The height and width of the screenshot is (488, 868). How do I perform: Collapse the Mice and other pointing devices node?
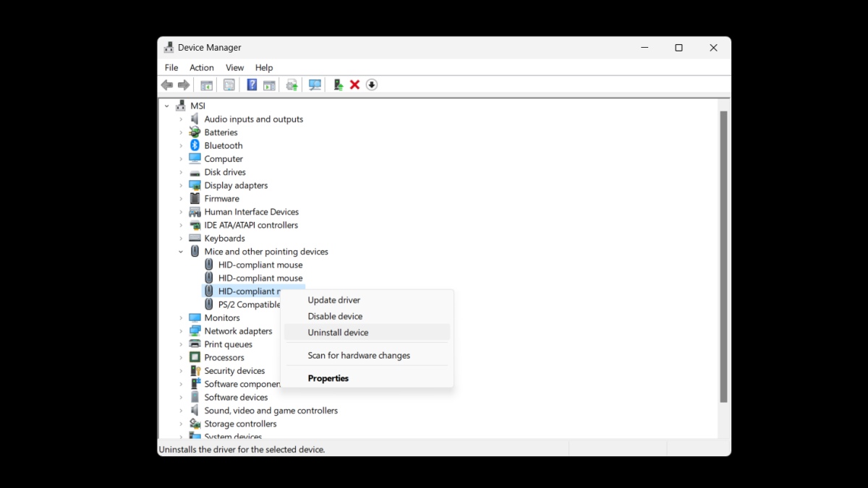coord(181,252)
